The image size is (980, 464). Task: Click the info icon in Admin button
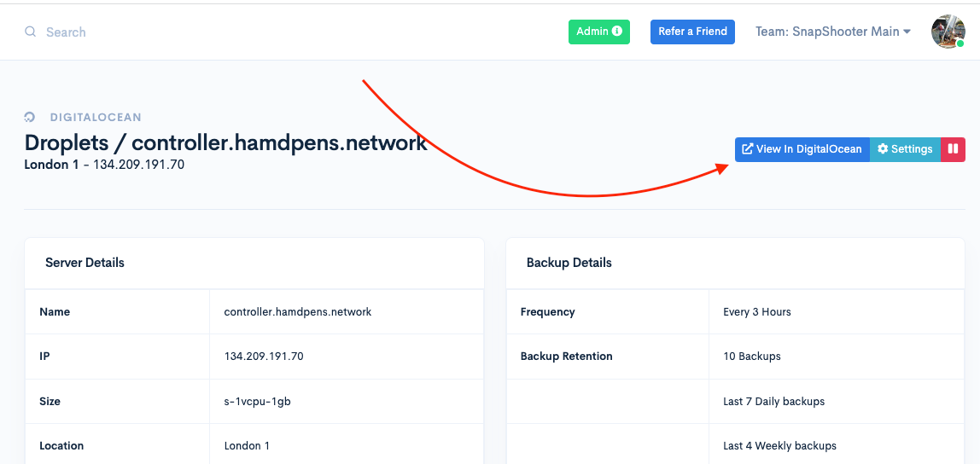[617, 32]
